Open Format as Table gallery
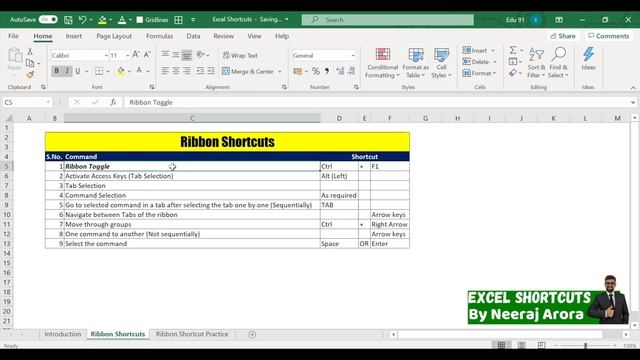 416,63
